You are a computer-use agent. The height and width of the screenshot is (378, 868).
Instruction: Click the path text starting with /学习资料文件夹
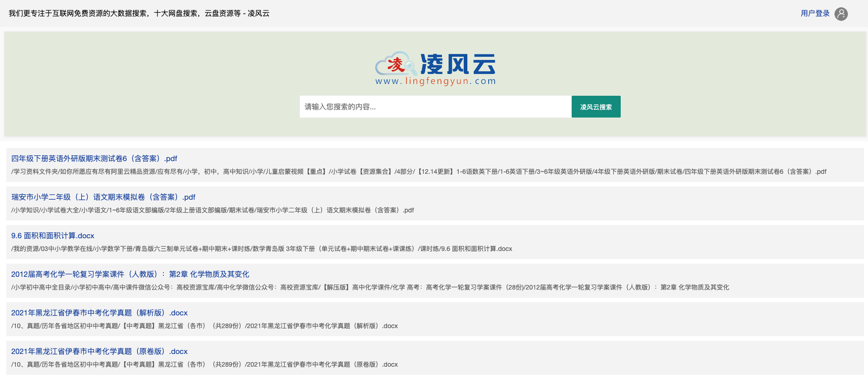pyautogui.click(x=419, y=172)
